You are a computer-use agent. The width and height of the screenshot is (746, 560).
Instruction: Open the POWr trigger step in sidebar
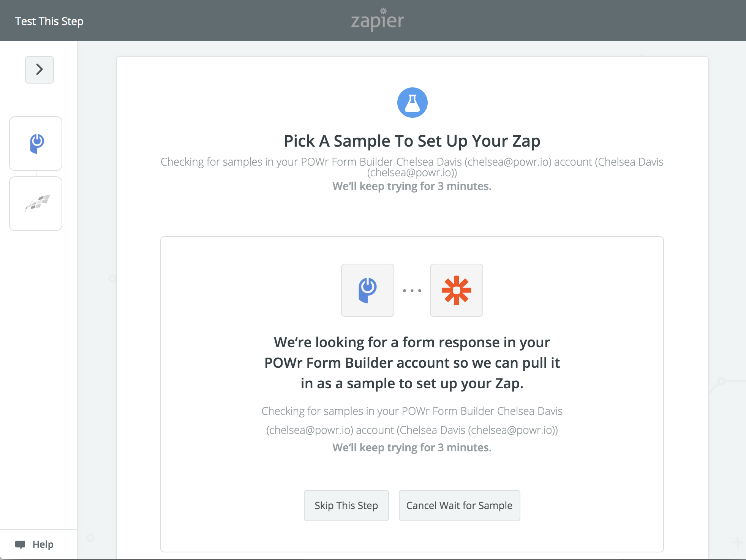[36, 144]
